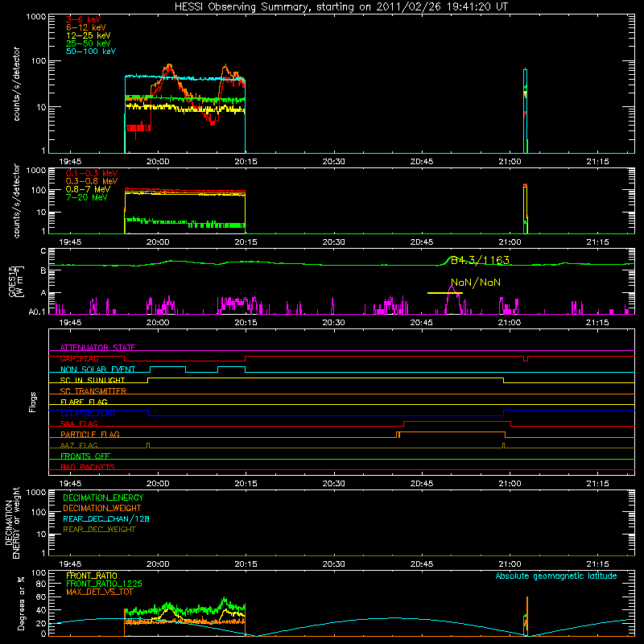644x644 pixels.
Task: Click the DECIMATION_WEIGHT legend label
Action: (x=102, y=509)
